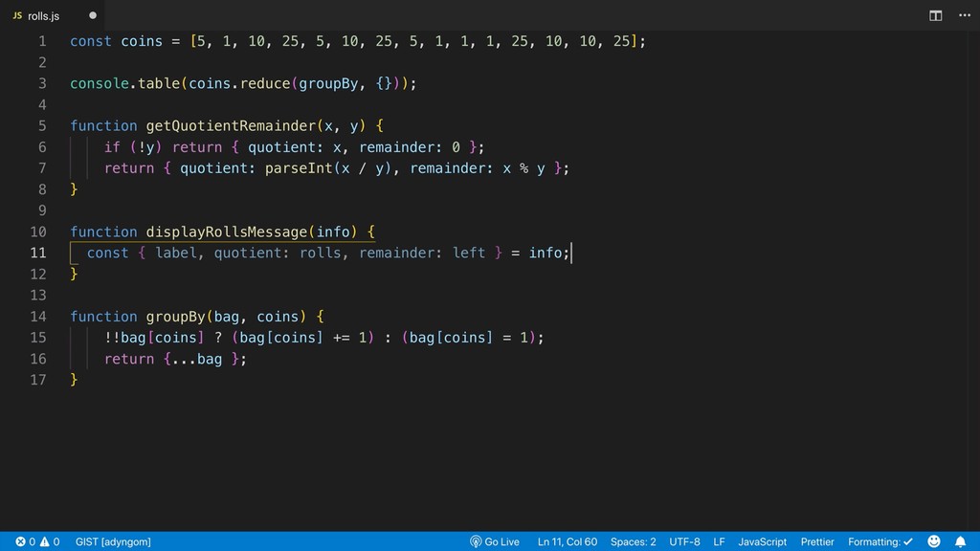Split the editor with the layout icon

pos(936,15)
